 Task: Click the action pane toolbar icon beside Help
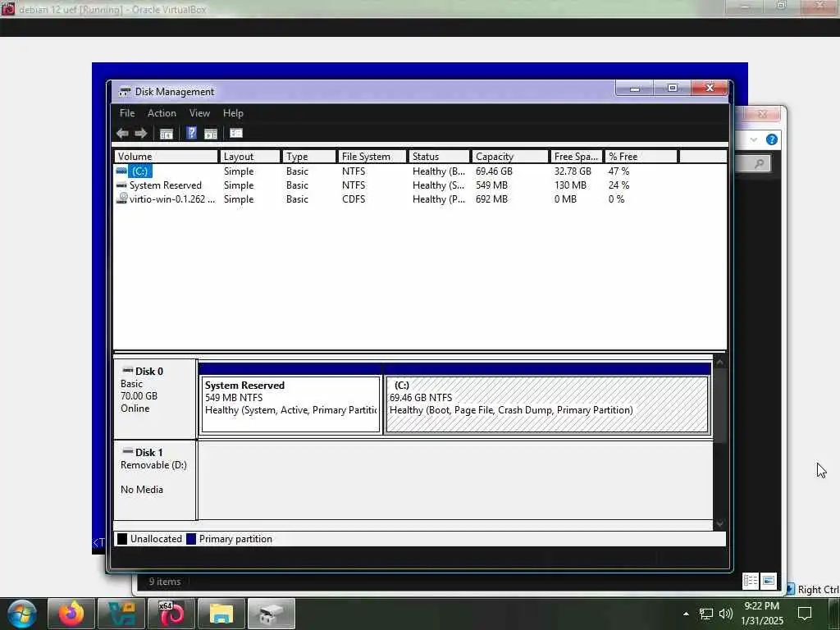pos(211,134)
